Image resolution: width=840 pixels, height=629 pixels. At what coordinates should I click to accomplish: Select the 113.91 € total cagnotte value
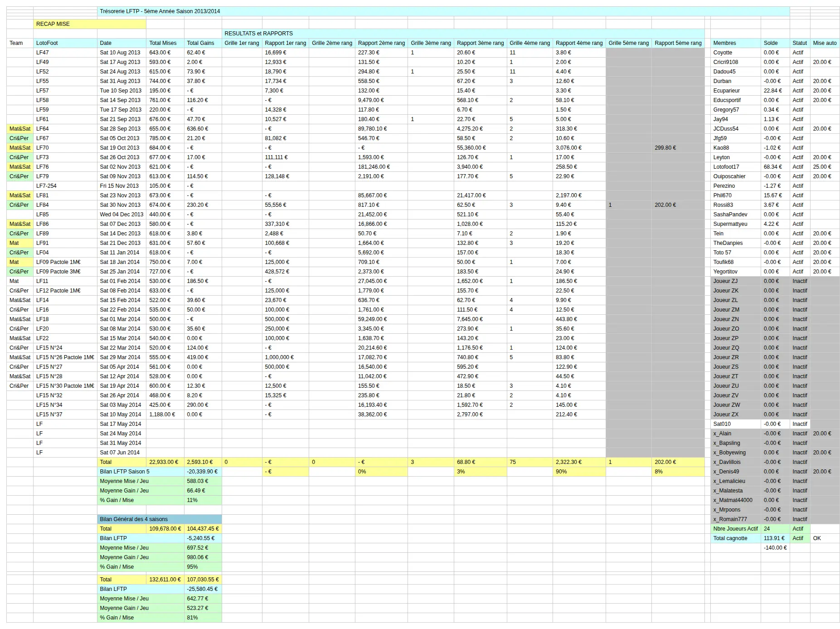(775, 538)
